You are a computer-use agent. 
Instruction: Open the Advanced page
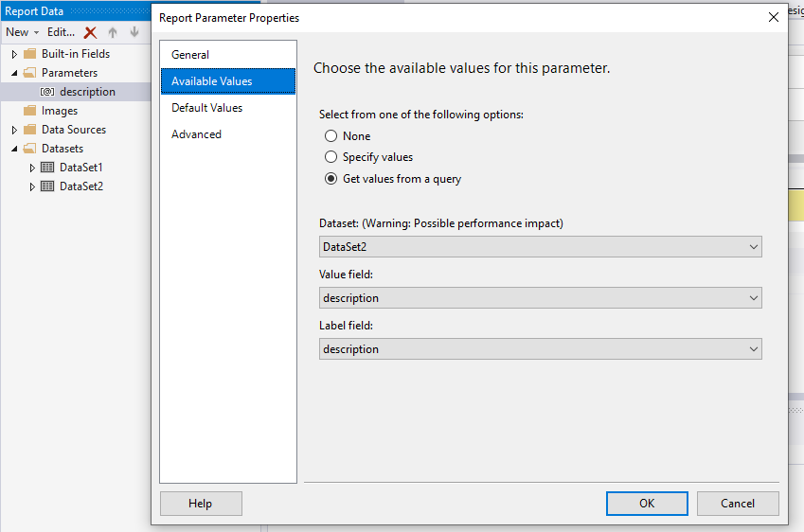[228, 134]
